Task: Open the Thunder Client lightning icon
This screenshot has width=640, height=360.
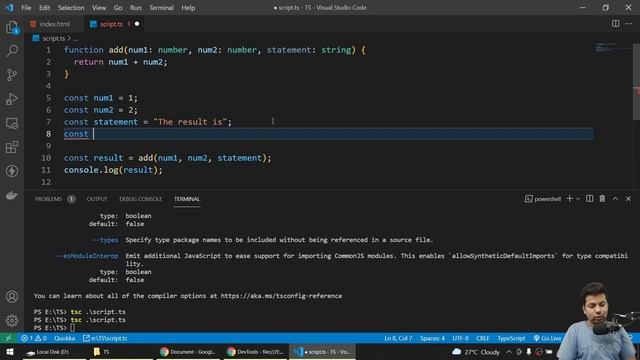Action: pos(12,171)
